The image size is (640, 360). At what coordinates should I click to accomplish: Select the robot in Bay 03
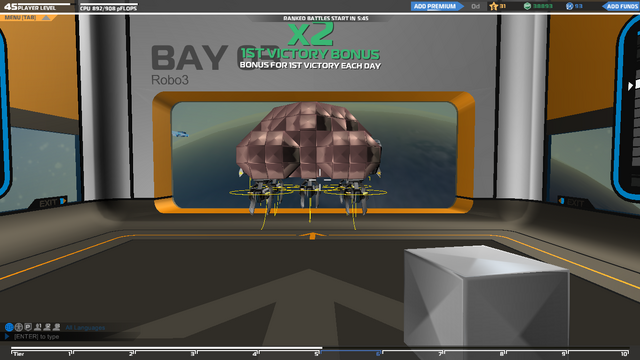pyautogui.click(x=309, y=161)
